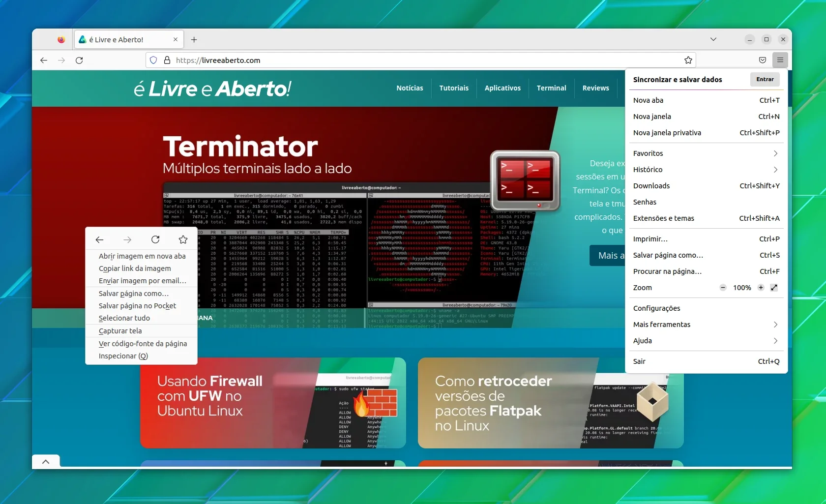Close the 'é Livre e Aberto!' tab
The width and height of the screenshot is (826, 504).
coord(176,40)
